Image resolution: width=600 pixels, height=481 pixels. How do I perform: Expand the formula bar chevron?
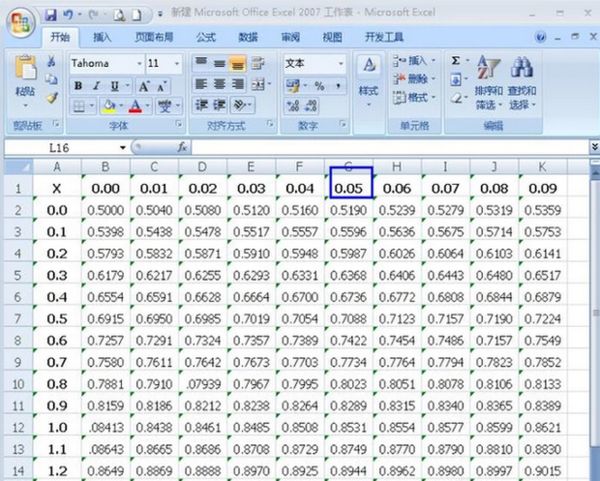coord(595,147)
